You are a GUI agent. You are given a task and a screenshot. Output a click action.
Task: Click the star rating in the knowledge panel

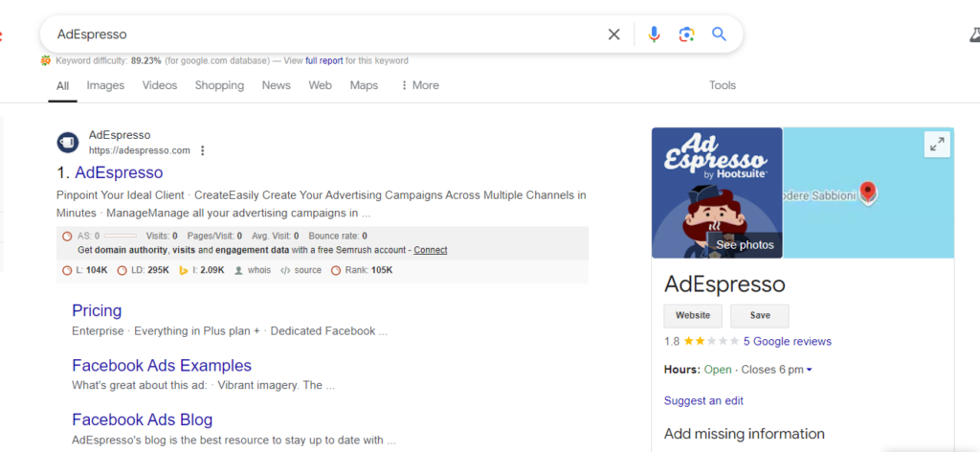coord(711,341)
